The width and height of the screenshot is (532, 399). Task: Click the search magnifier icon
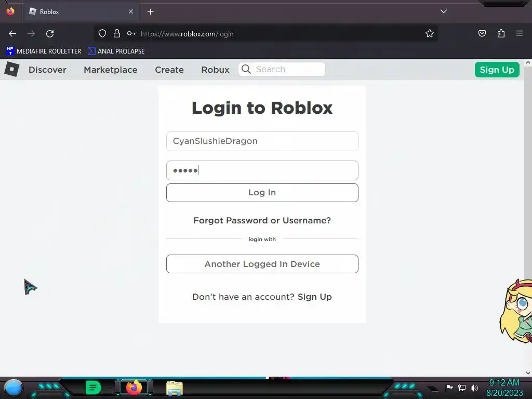pos(246,69)
